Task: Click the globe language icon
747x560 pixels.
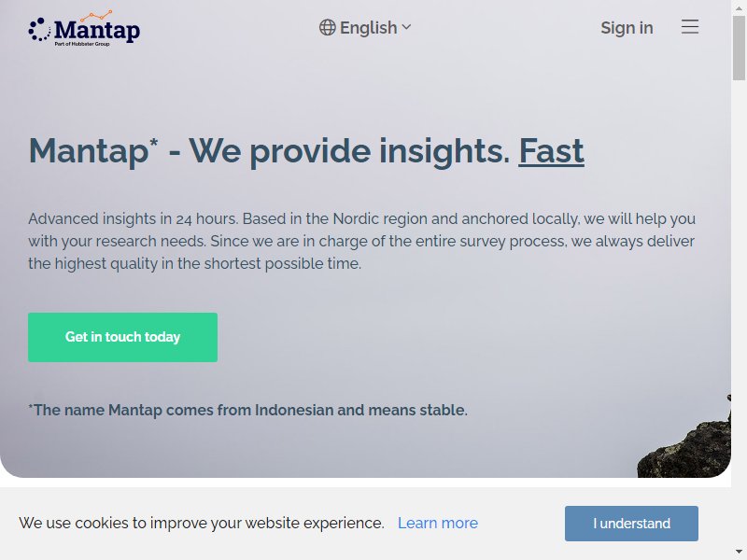Action: (328, 28)
